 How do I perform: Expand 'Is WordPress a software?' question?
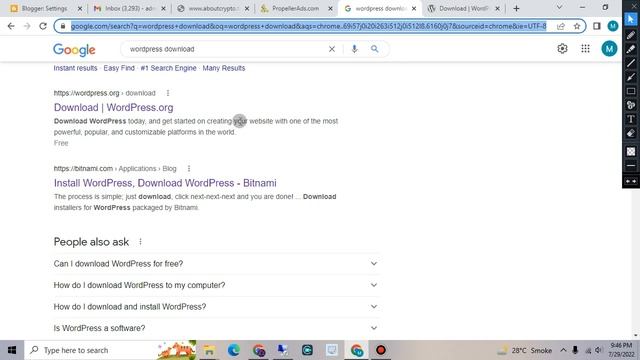(x=216, y=328)
